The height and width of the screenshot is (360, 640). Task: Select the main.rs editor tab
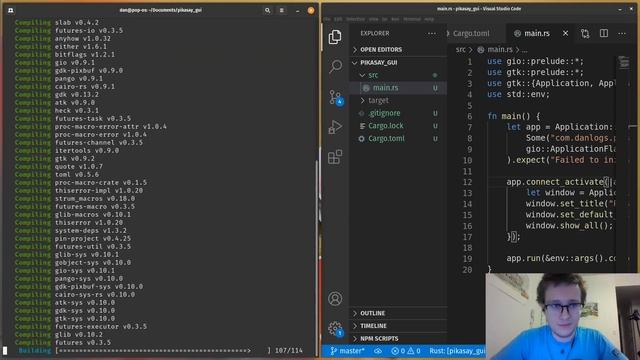pyautogui.click(x=537, y=33)
